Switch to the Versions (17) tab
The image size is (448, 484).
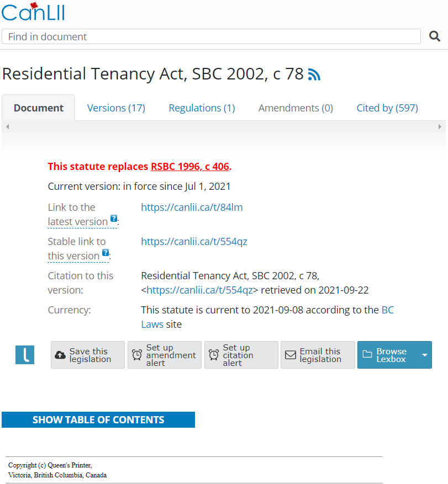pyautogui.click(x=116, y=108)
